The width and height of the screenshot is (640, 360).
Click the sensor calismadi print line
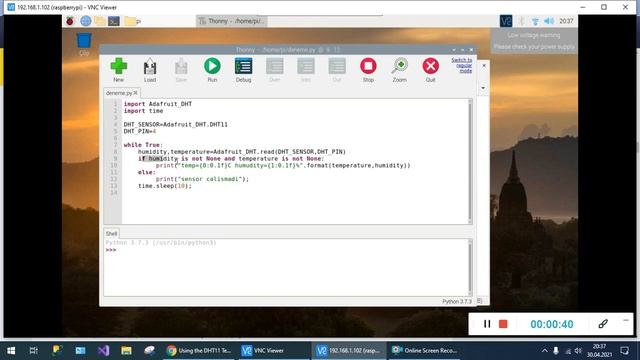(x=202, y=179)
